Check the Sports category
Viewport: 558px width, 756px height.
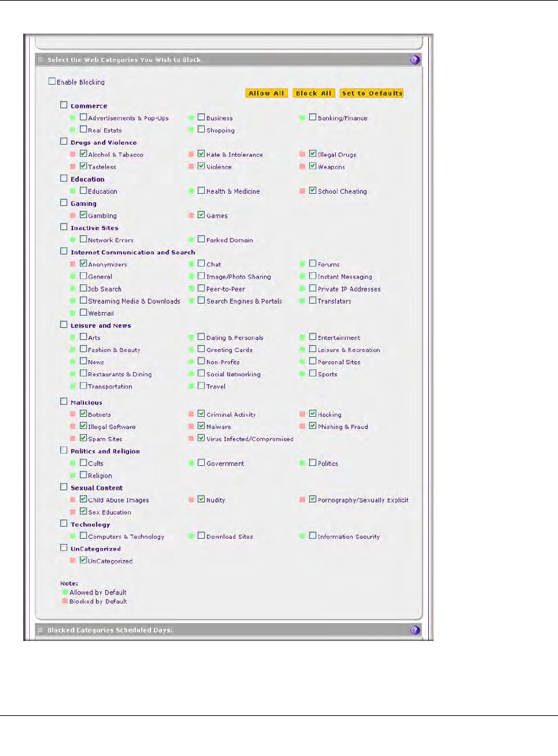click(x=313, y=373)
